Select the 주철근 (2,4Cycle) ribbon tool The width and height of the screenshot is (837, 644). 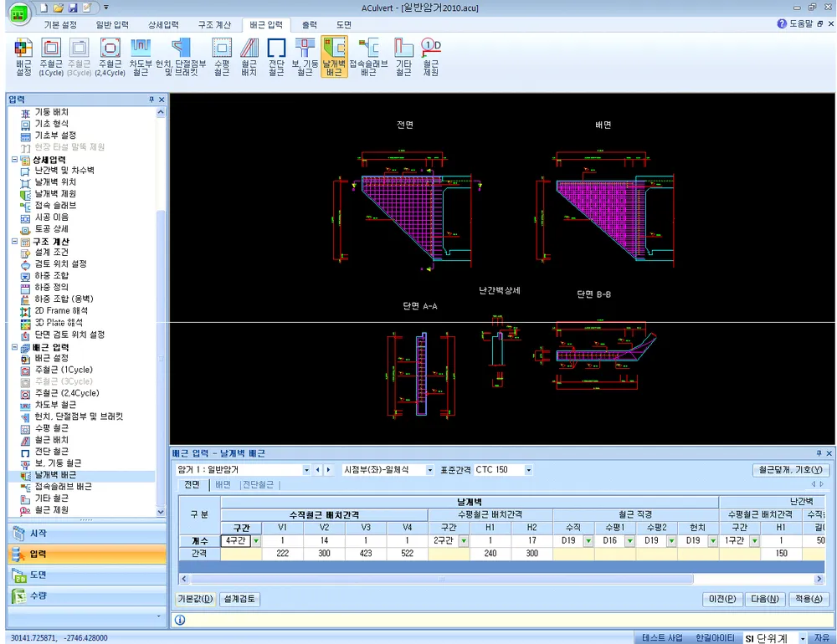[110, 57]
